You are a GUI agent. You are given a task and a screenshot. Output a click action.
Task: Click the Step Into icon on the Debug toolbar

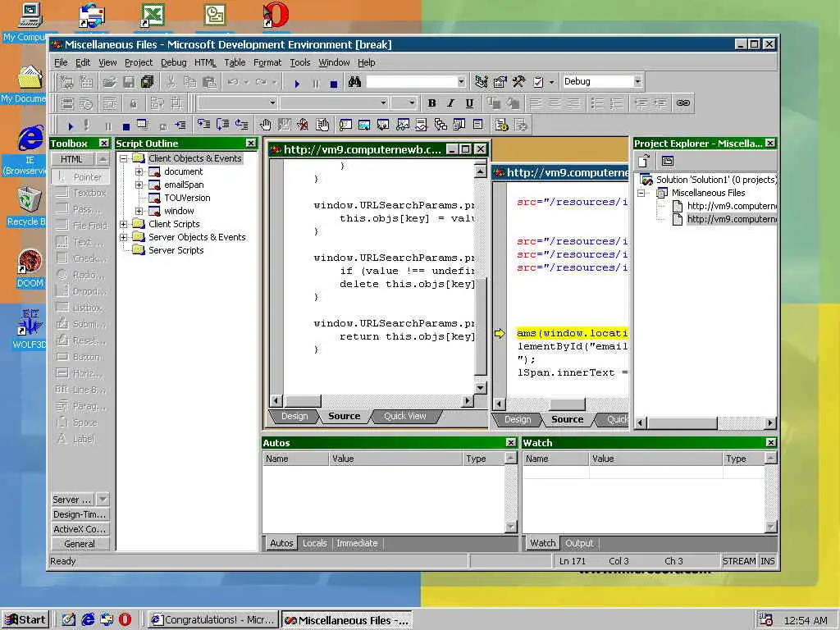(203, 125)
